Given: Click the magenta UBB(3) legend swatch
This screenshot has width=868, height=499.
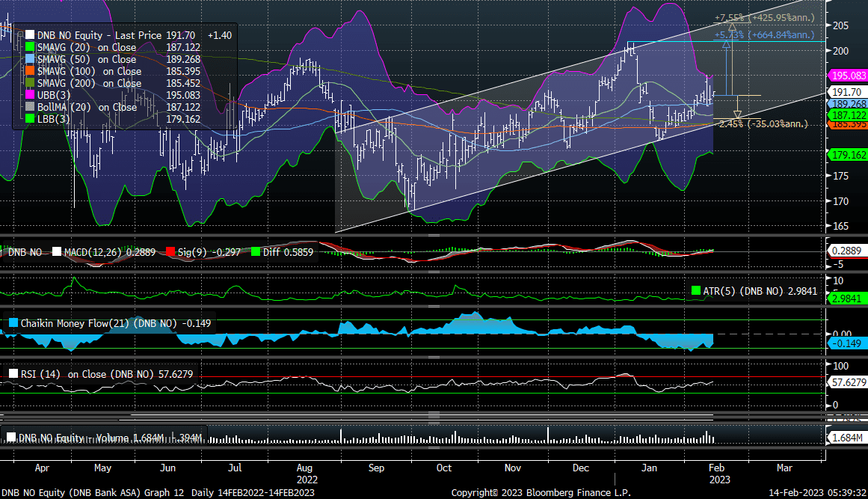Looking at the screenshot, I should coord(30,95).
